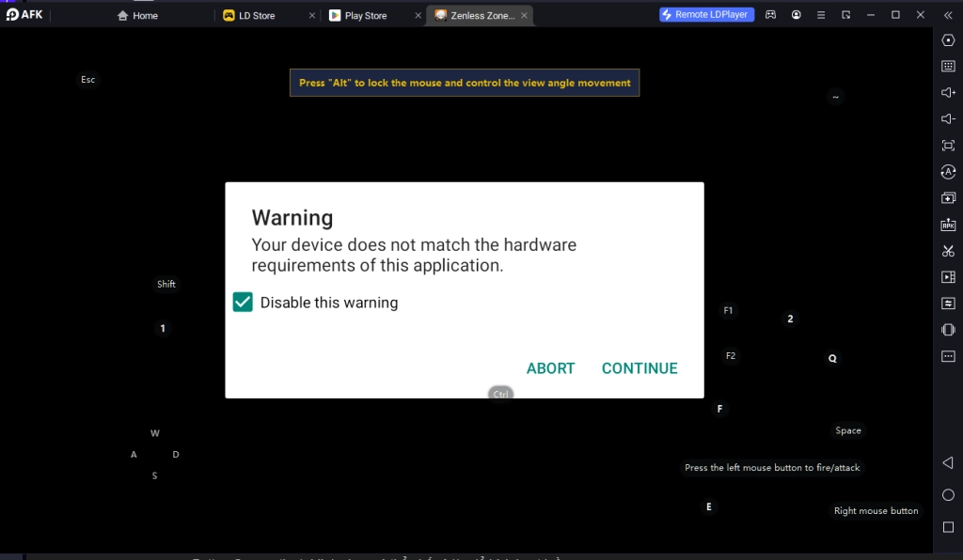Click the Space key mapping overlay
963x560 pixels.
[x=848, y=430]
